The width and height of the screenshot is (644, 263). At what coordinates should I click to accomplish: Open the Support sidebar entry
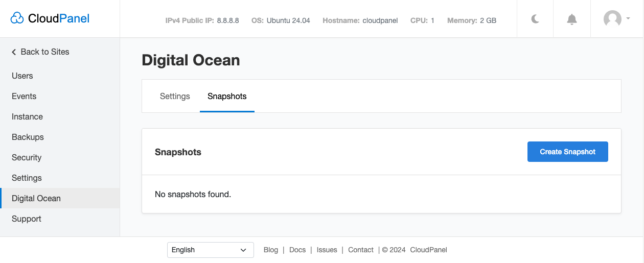[27, 219]
